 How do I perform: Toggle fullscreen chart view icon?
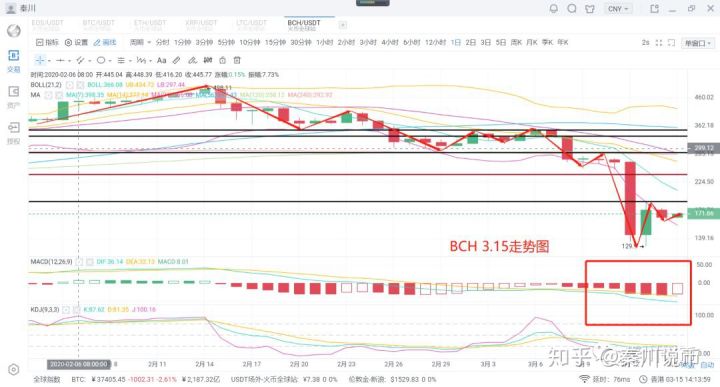pyautogui.click(x=659, y=43)
